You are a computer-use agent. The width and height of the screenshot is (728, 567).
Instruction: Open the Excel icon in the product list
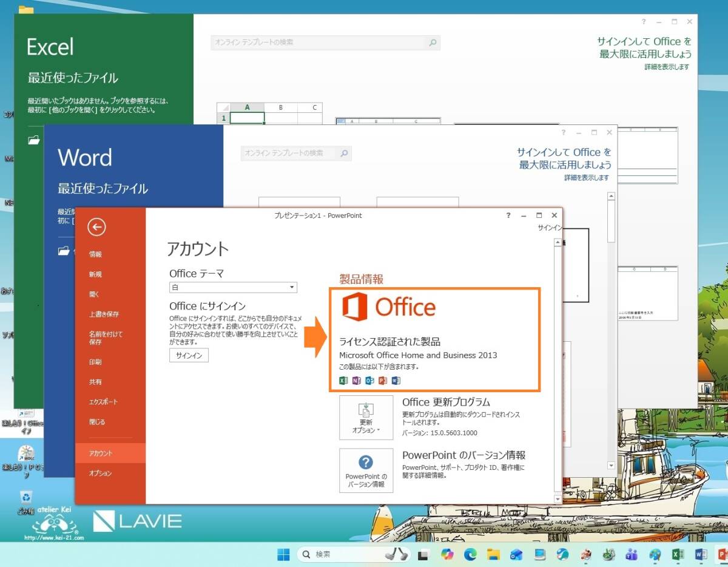343,381
